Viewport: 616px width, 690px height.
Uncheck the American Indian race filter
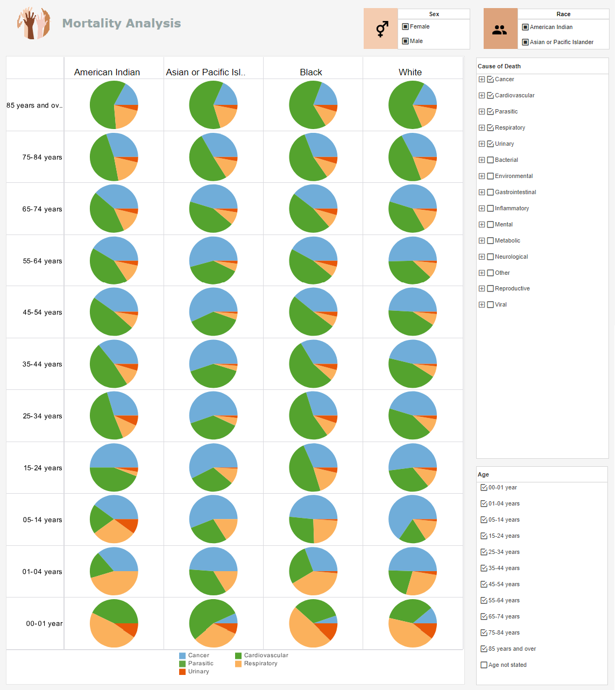click(525, 27)
